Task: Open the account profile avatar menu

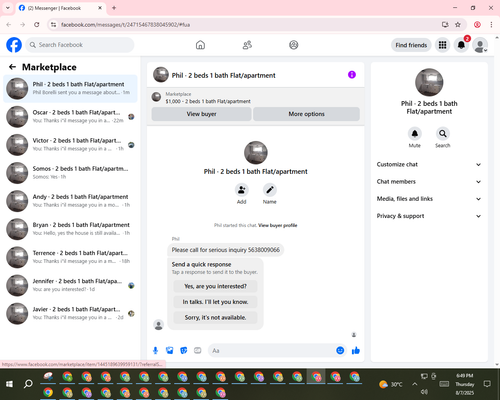Action: (x=480, y=45)
